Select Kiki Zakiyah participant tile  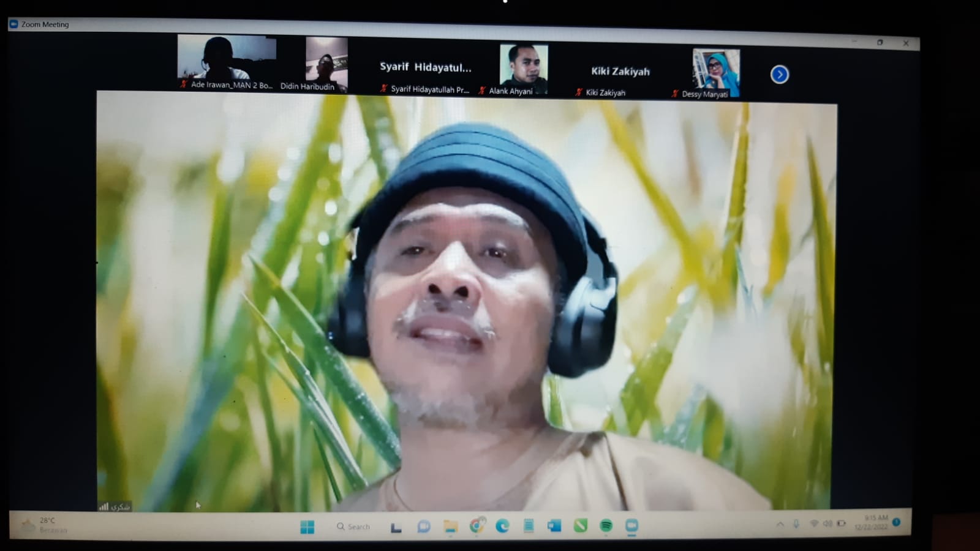pos(620,73)
